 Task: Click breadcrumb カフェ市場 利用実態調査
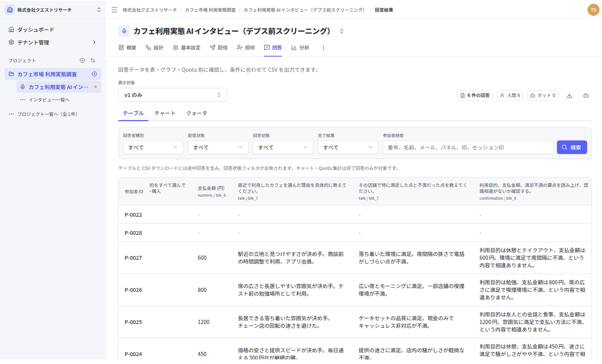(210, 10)
